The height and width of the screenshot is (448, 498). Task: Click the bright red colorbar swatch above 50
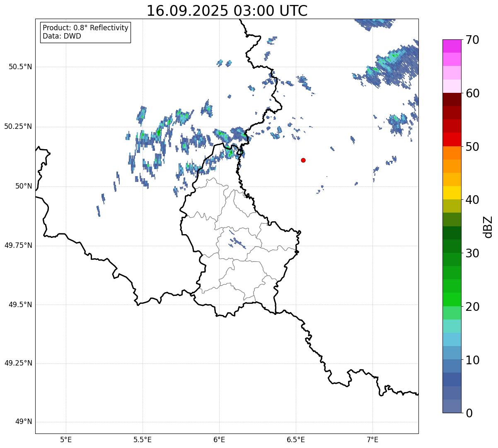coord(452,139)
